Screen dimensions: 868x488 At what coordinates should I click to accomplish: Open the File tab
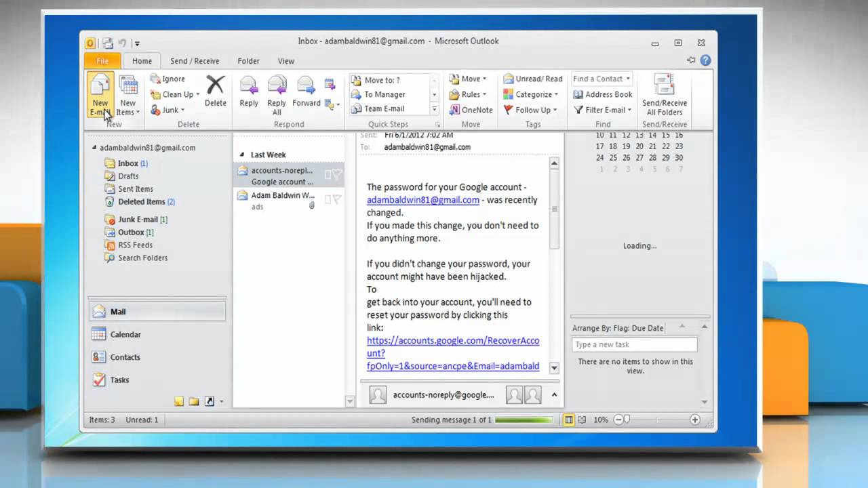102,60
